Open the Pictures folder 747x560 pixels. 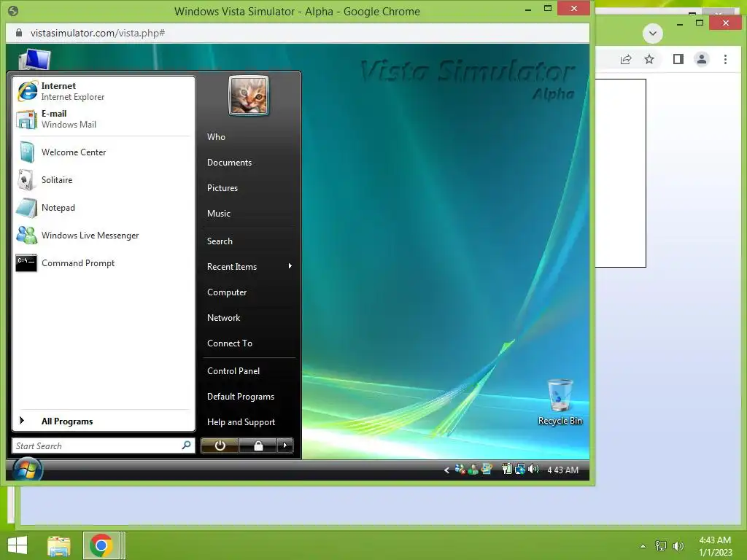pos(222,188)
